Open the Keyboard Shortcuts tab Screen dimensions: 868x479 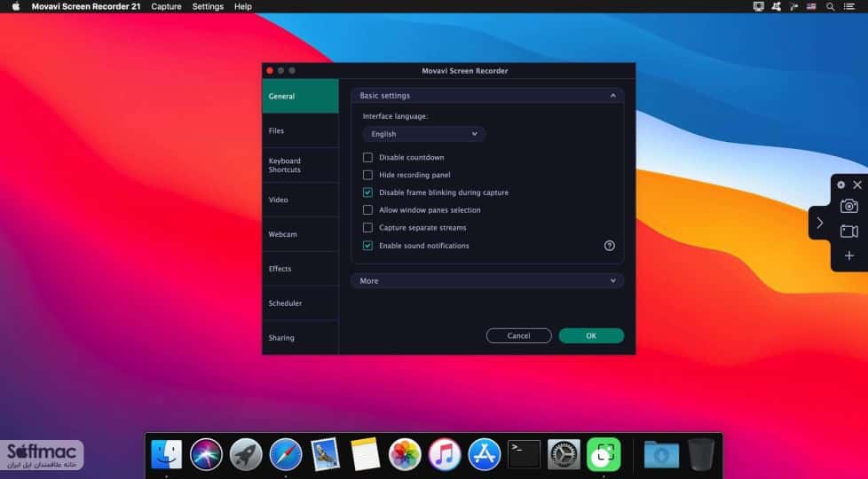300,165
